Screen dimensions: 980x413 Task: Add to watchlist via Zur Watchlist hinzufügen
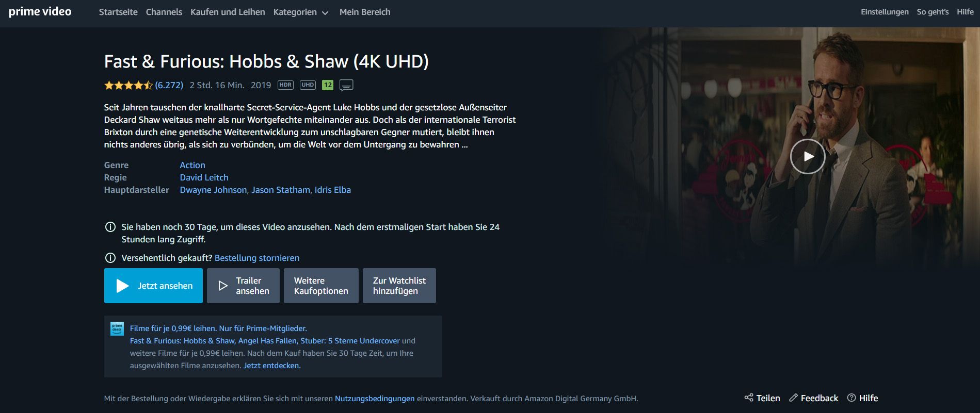[x=399, y=286]
